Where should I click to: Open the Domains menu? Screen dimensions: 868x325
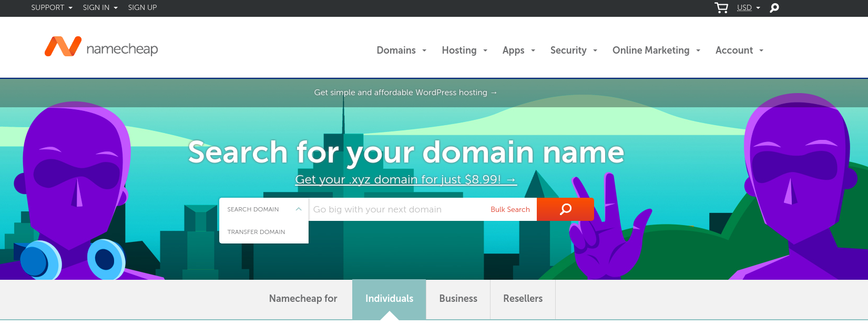[402, 50]
